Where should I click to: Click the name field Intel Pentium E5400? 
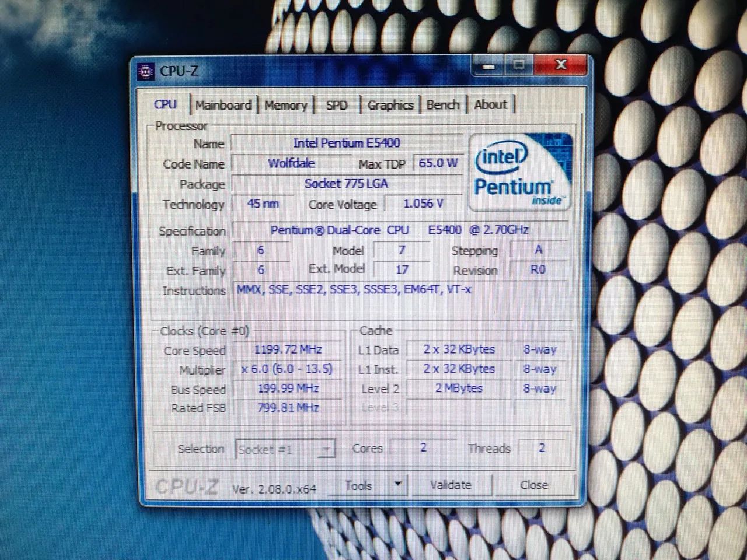tap(347, 143)
